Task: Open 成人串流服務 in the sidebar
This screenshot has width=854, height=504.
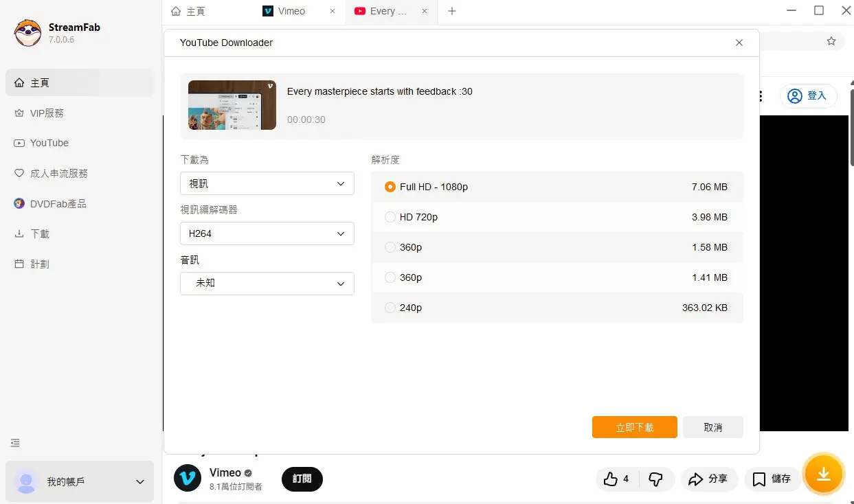Action: click(x=80, y=173)
